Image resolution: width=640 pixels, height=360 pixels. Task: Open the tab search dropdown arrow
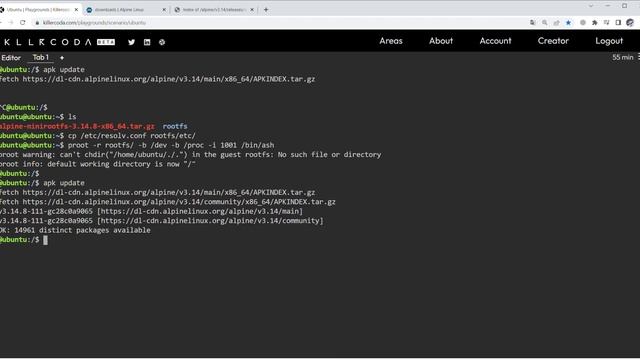[x=591, y=6]
